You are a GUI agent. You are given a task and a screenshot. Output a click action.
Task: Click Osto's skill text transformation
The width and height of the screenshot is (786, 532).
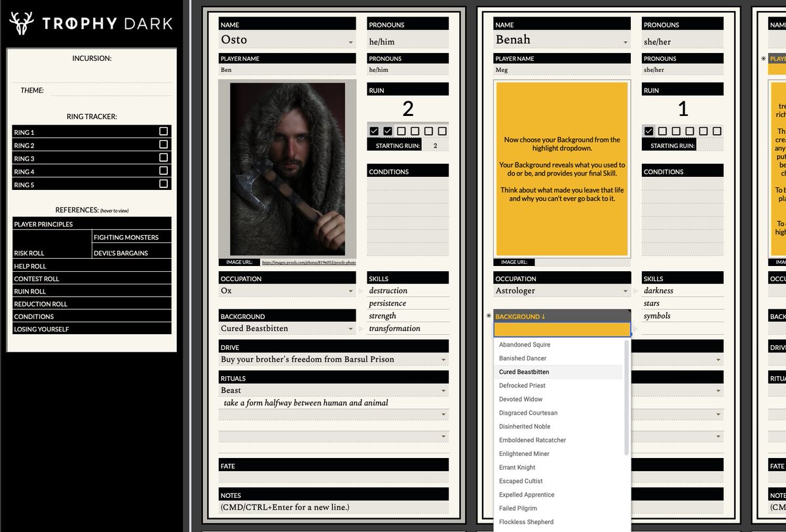[394, 328]
